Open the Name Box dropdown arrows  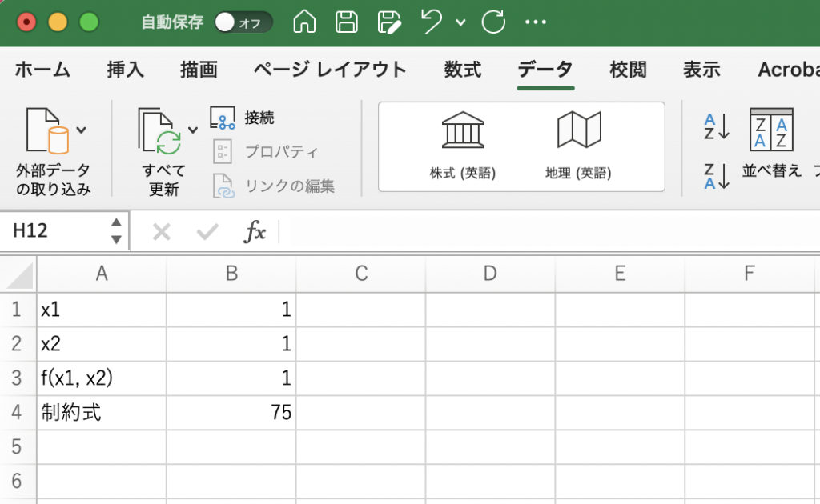click(116, 231)
